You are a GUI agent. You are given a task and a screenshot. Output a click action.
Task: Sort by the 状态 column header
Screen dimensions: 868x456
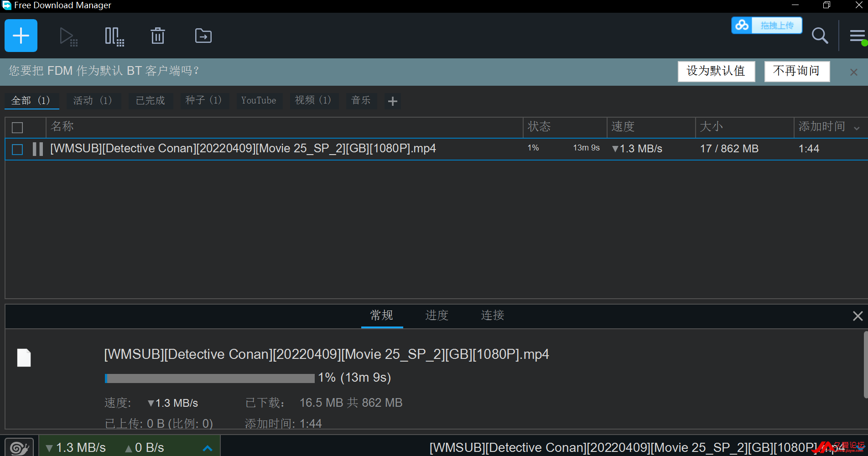(x=565, y=127)
